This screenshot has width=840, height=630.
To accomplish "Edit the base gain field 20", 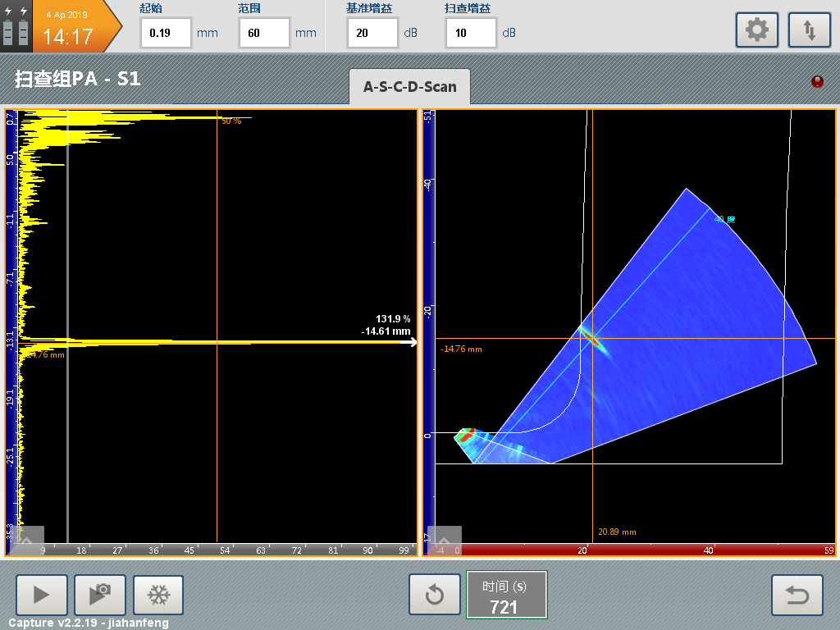I will point(372,33).
